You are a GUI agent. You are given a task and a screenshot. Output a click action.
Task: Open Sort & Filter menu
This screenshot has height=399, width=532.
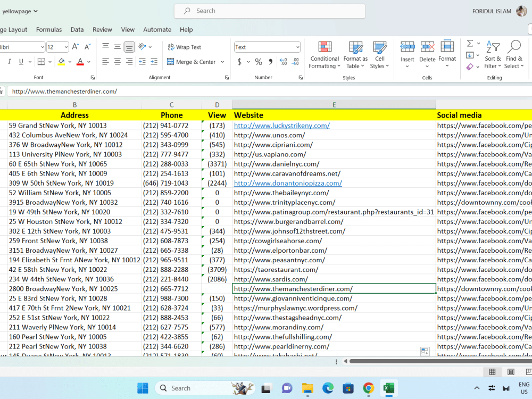click(493, 55)
